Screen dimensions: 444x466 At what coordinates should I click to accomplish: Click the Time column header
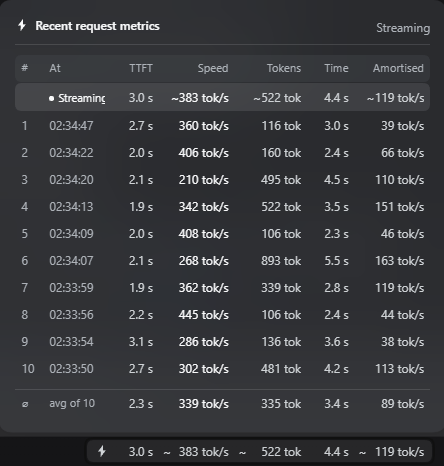(336, 68)
